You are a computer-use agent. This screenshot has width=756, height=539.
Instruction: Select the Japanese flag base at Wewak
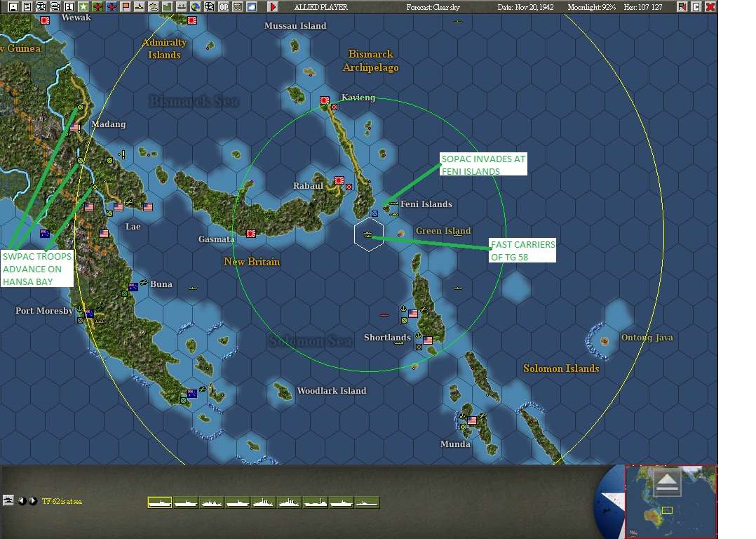(x=45, y=20)
